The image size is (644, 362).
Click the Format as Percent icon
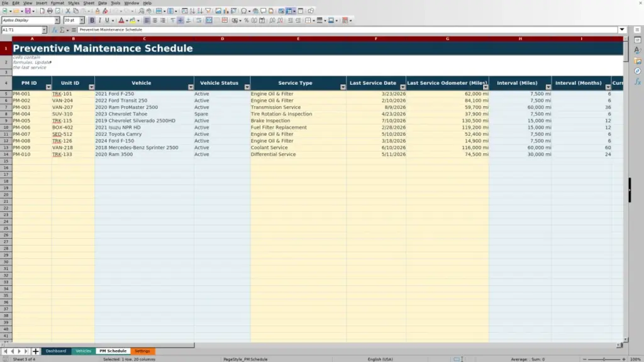[x=247, y=21]
